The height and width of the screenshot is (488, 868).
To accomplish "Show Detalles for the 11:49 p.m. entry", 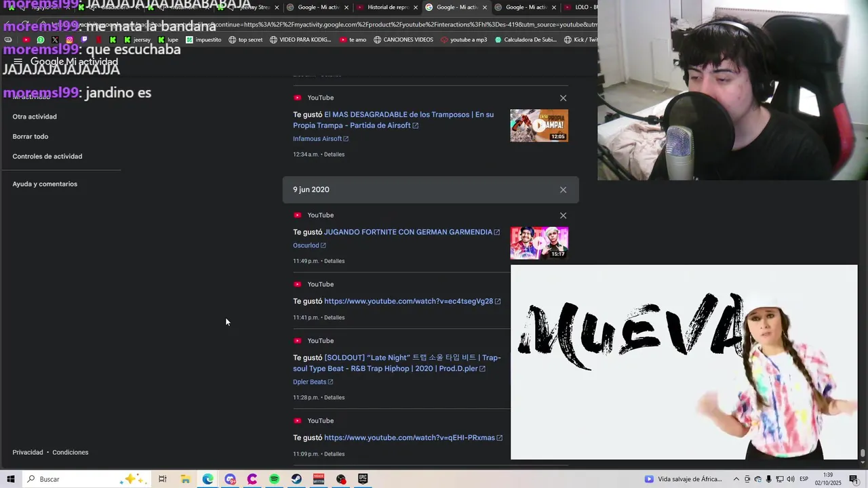I will tap(334, 261).
